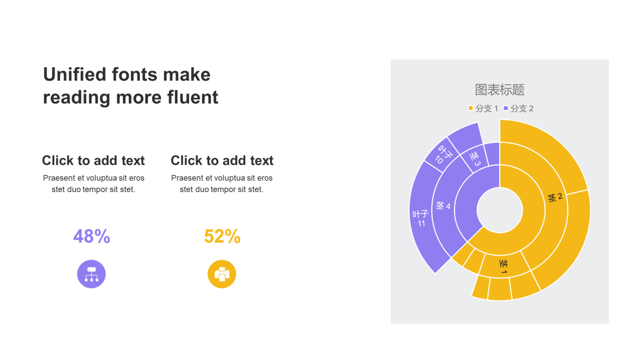Click the paragraph under the right heading
Screen dimensions: 644x362
(222, 184)
